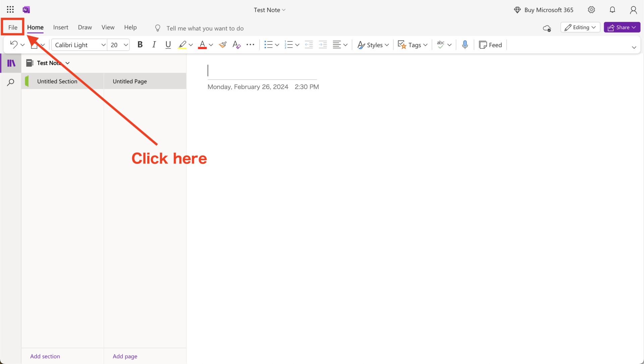Click the Tell me what you want field
Image resolution: width=644 pixels, height=364 pixels.
coord(205,28)
